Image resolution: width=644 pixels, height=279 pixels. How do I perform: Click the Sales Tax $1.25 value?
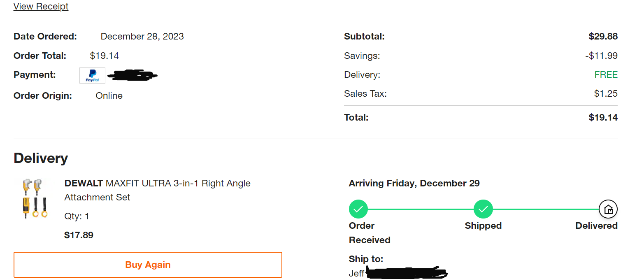click(x=606, y=93)
